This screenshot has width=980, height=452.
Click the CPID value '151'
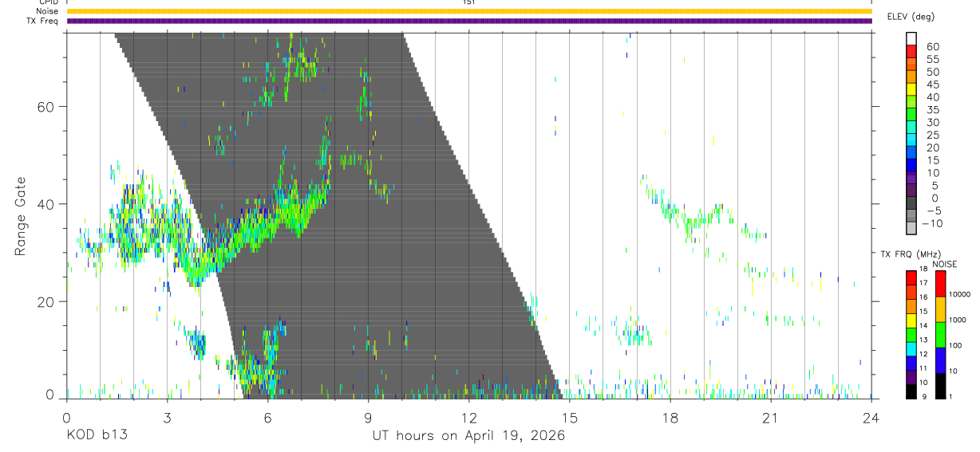(x=468, y=2)
